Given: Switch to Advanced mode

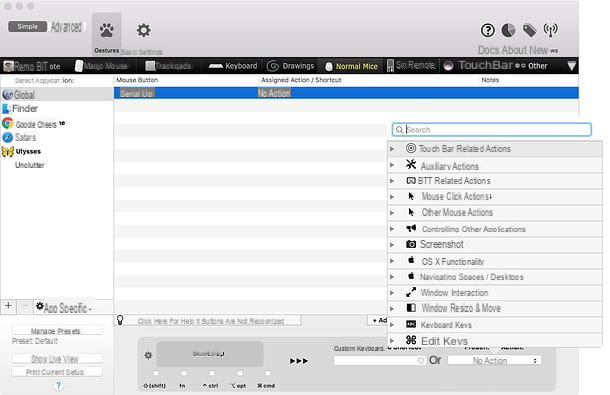Looking at the screenshot, I should point(67,26).
